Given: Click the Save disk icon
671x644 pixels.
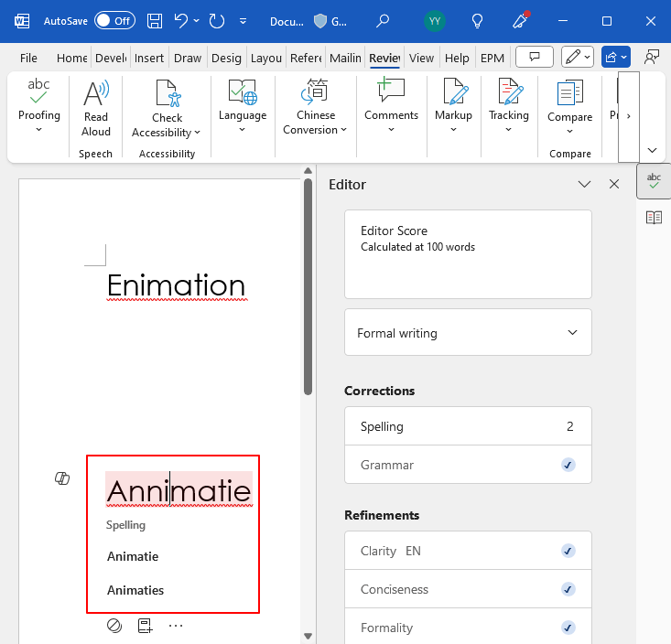Looking at the screenshot, I should tap(155, 21).
